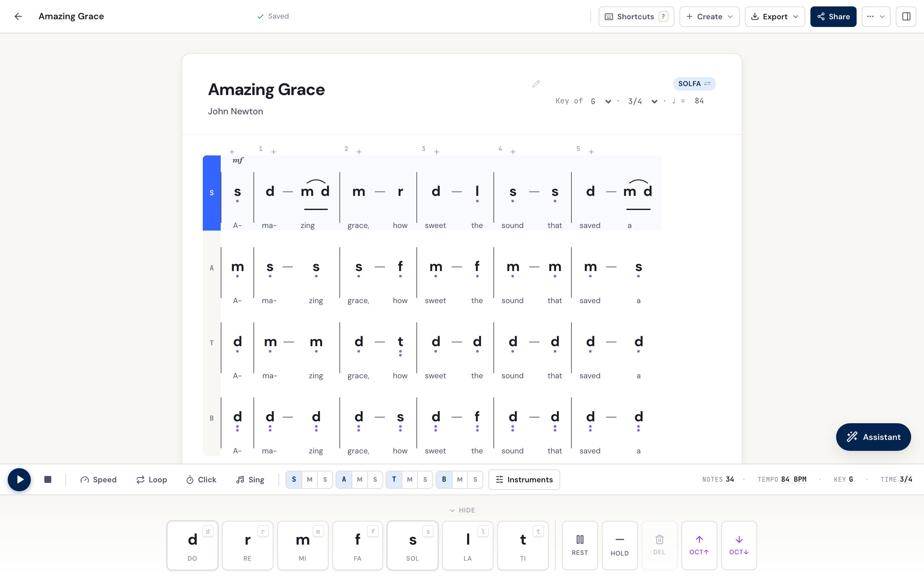924x578 pixels.
Task: Toggle the metronome Click
Action: 201,479
